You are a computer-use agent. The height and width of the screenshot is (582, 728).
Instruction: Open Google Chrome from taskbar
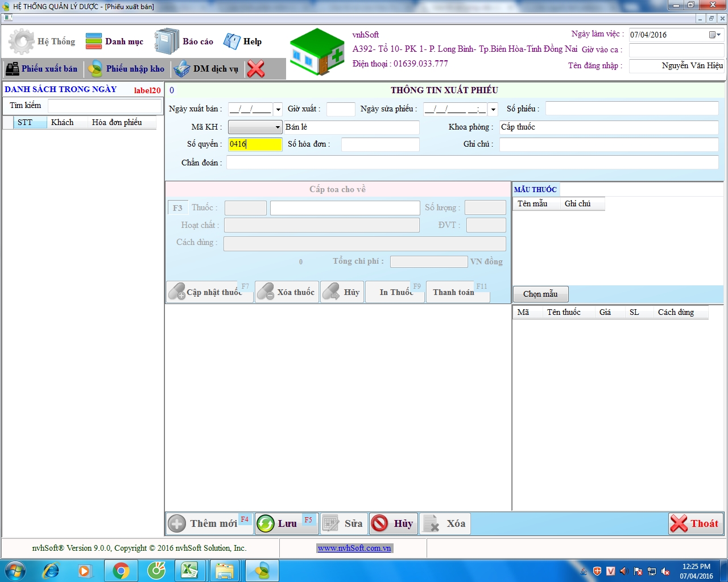(x=121, y=571)
